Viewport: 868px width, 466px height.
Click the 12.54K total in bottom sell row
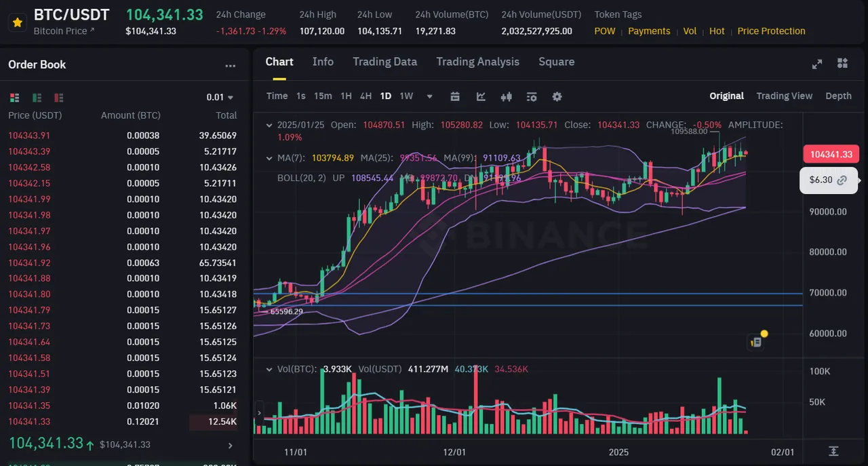point(222,422)
